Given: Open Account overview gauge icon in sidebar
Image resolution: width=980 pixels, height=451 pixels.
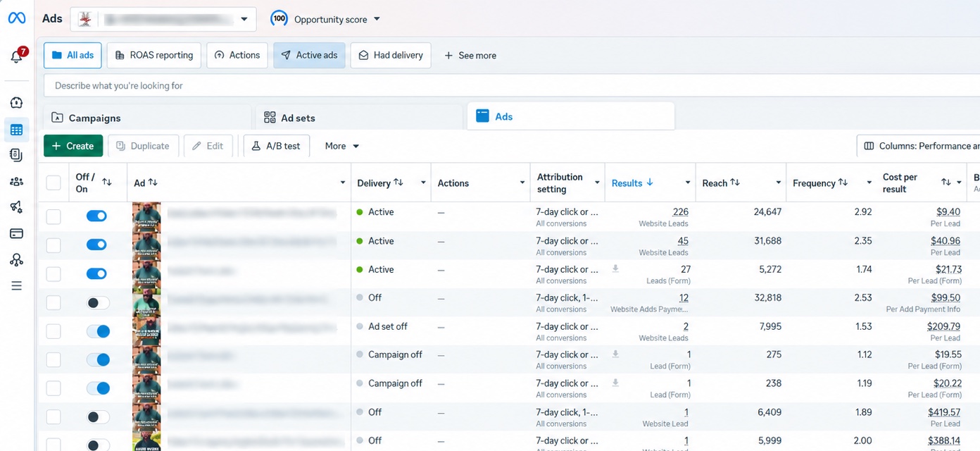Looking at the screenshot, I should click(x=17, y=103).
